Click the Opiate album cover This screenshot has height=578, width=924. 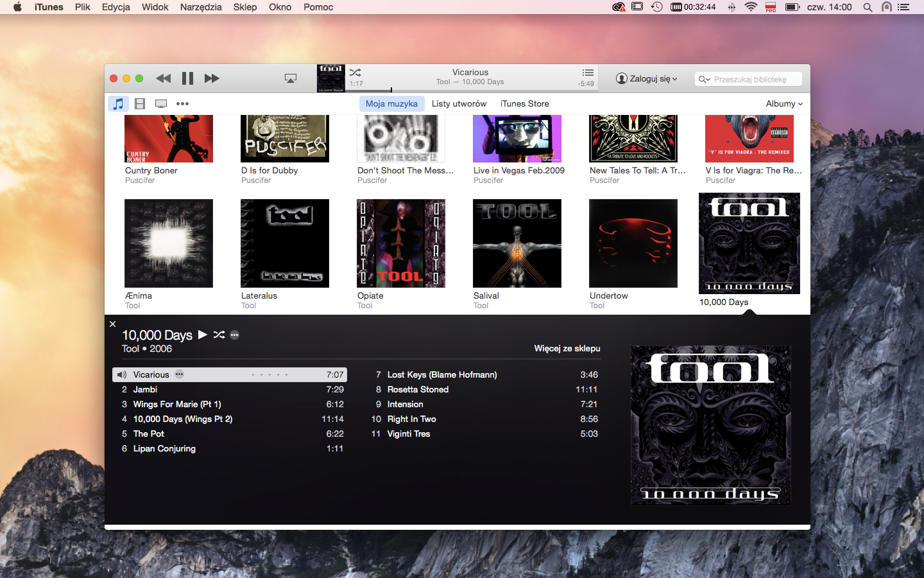(401, 243)
